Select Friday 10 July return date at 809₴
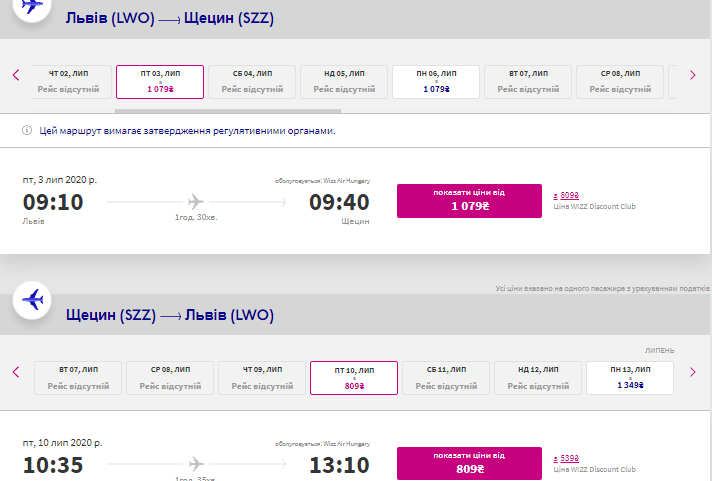Screen dimensions: 712x481 (354, 378)
